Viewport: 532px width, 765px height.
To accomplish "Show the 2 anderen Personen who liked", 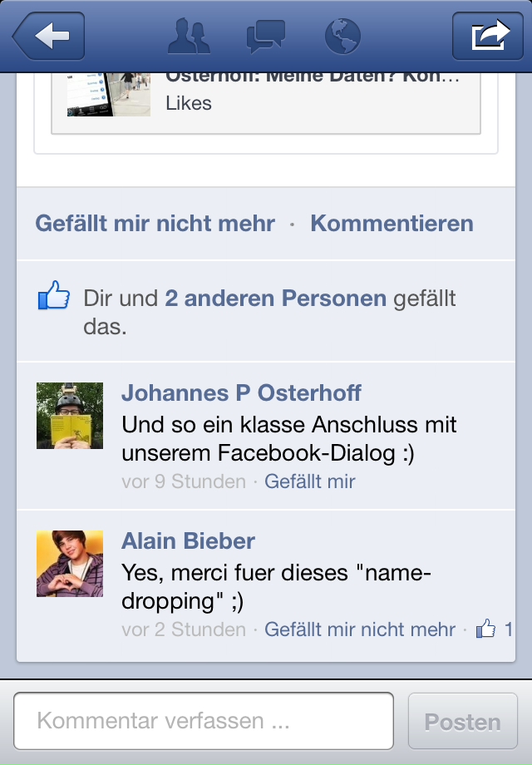I will pos(275,298).
